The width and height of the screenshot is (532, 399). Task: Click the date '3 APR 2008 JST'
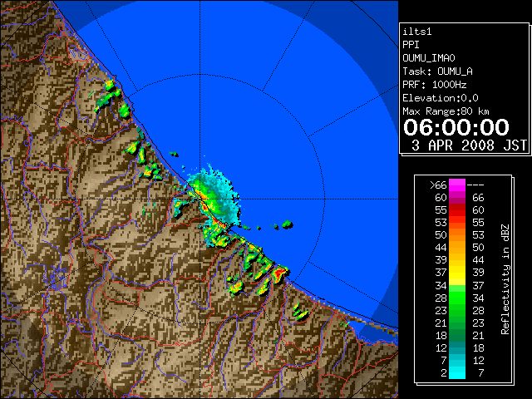469,145
